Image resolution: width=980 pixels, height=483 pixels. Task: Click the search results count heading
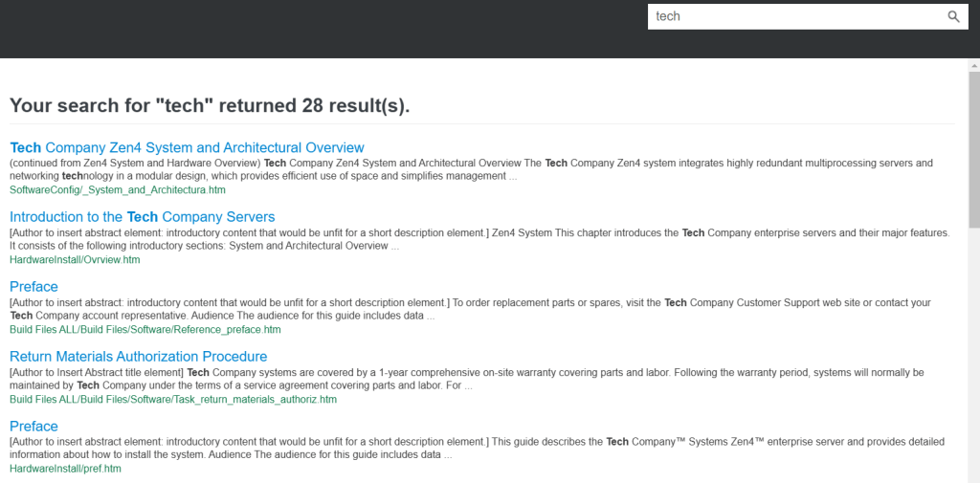pos(210,105)
